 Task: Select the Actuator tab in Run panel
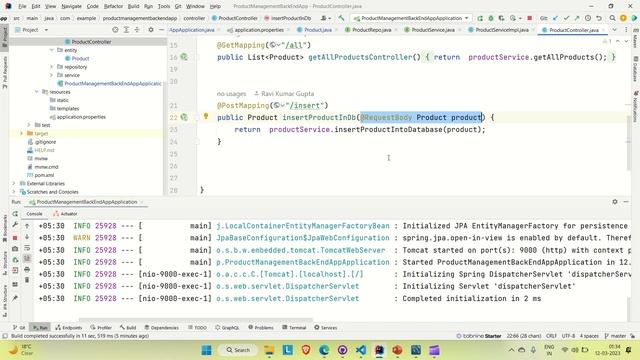pyautogui.click(x=65, y=214)
